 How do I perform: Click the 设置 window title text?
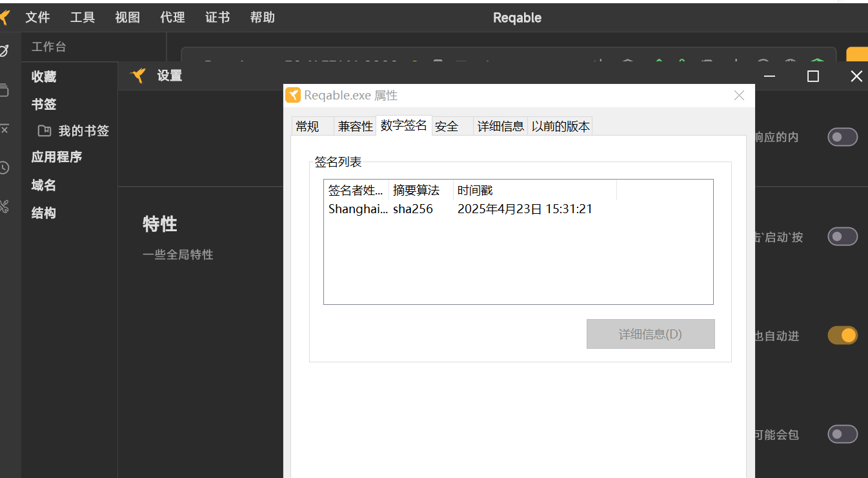170,76
